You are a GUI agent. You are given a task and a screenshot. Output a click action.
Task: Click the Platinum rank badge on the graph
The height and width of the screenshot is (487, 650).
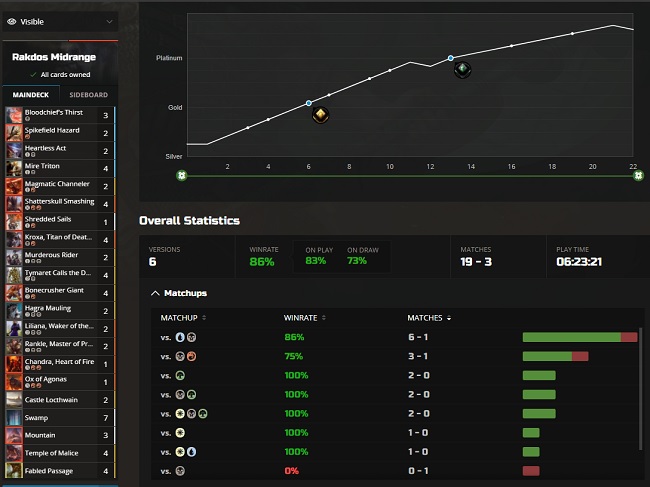tap(462, 70)
